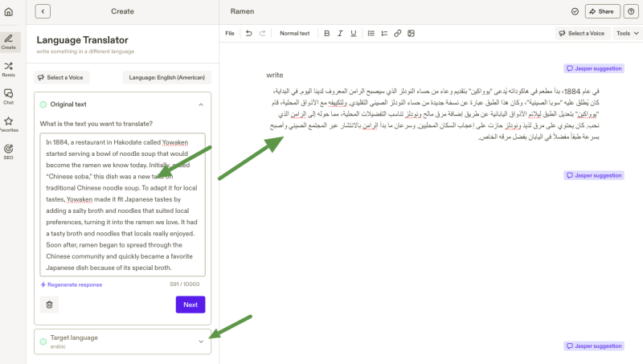Open the Create section in sidebar

point(9,42)
